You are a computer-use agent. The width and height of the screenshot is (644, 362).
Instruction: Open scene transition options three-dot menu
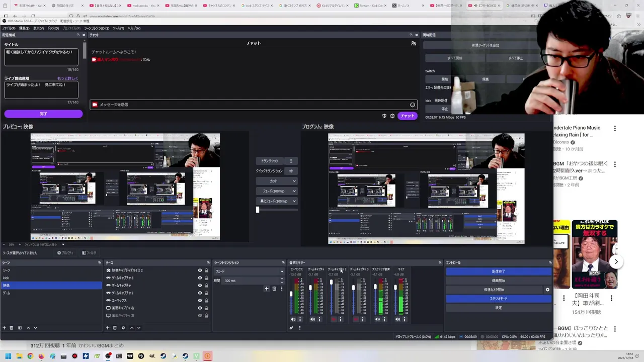tap(281, 289)
